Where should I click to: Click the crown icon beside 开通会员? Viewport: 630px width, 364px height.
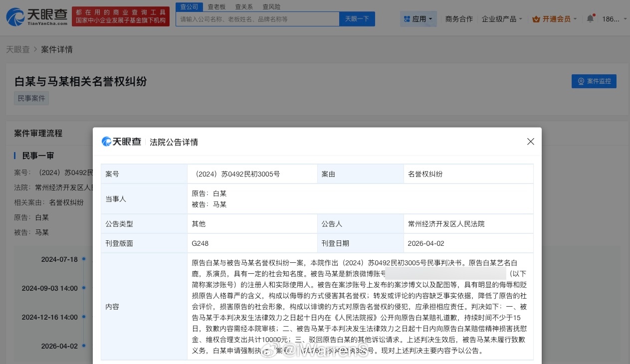(537, 18)
